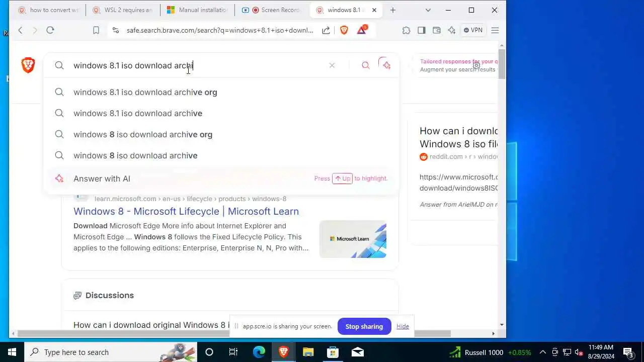Clear the search box text
The image size is (644, 362).
pos(332,65)
